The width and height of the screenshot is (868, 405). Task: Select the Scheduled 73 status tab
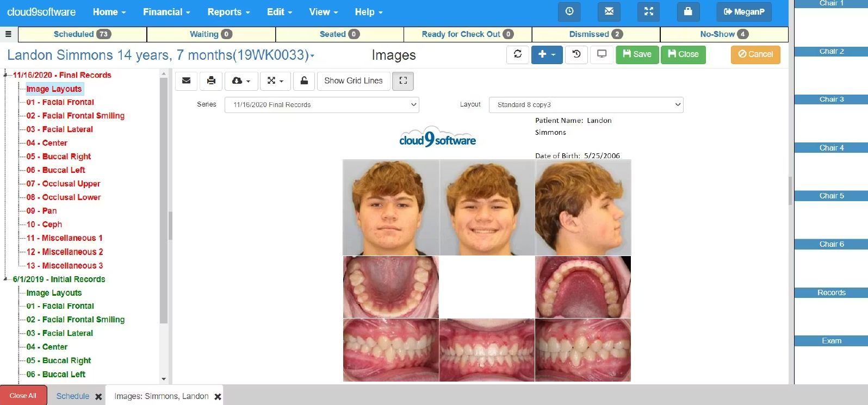tap(82, 34)
